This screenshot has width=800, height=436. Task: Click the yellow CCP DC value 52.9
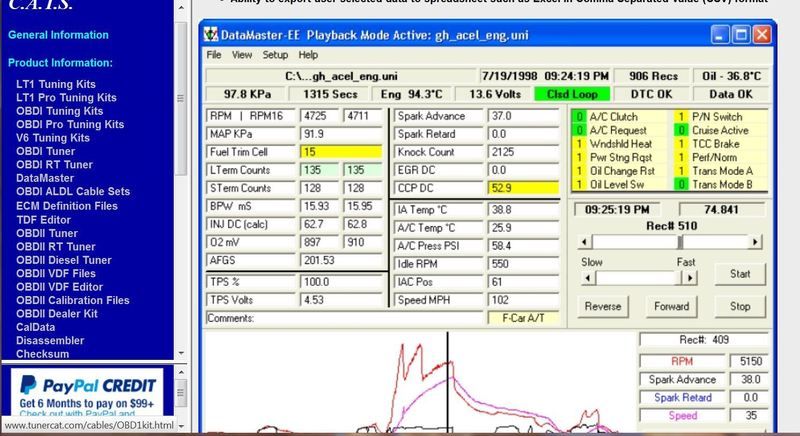(x=523, y=188)
